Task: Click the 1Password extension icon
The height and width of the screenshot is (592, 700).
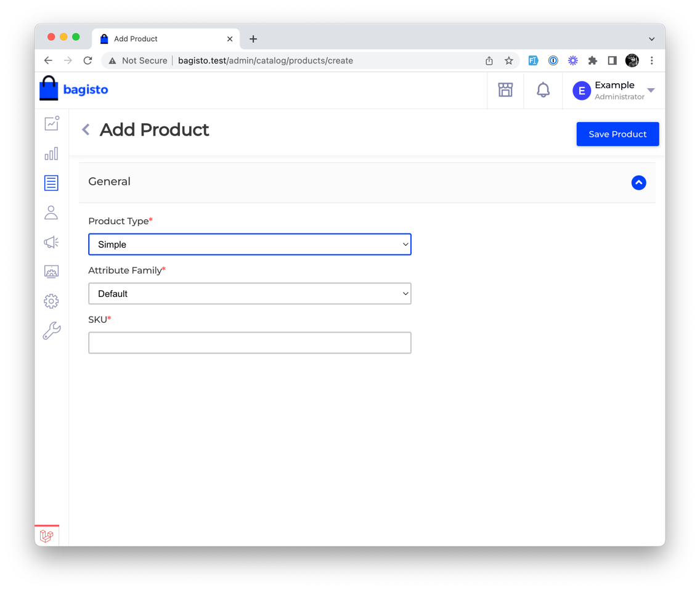Action: pos(553,61)
